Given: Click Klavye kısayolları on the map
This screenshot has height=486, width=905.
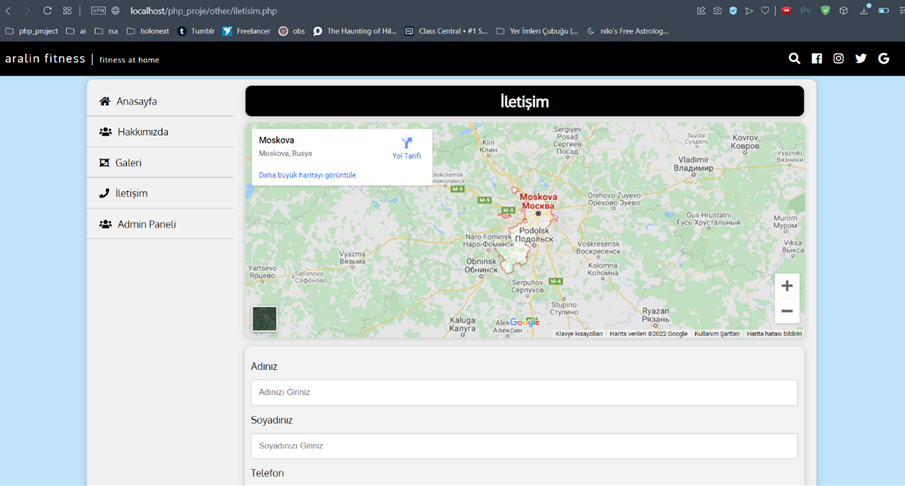Looking at the screenshot, I should pos(578,334).
